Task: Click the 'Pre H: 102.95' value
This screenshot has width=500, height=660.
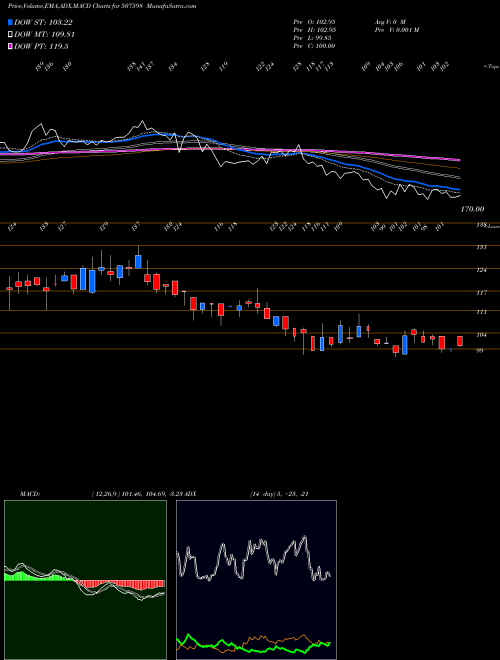Action: [x=314, y=30]
